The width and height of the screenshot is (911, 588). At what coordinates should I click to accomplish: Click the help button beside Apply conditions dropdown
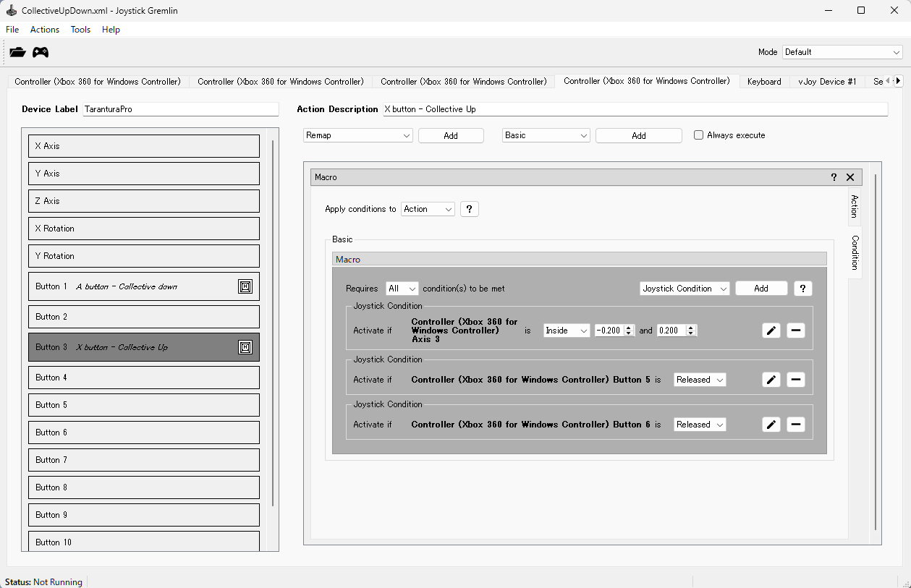(x=469, y=209)
